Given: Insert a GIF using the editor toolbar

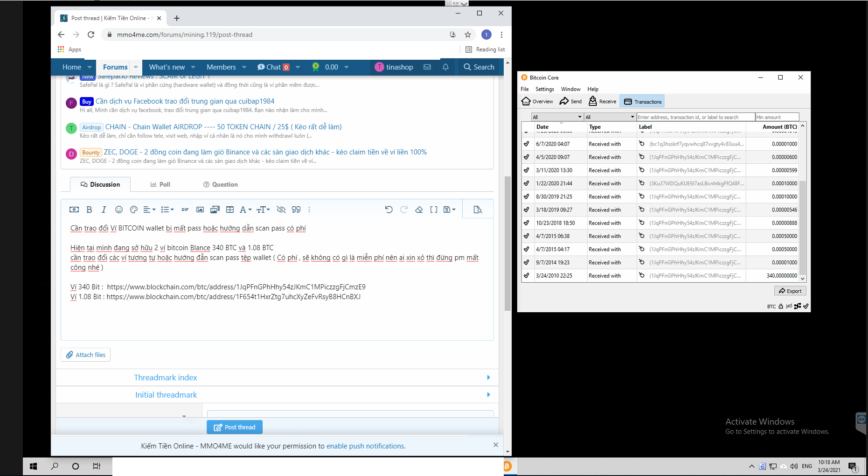Looking at the screenshot, I should click(185, 210).
